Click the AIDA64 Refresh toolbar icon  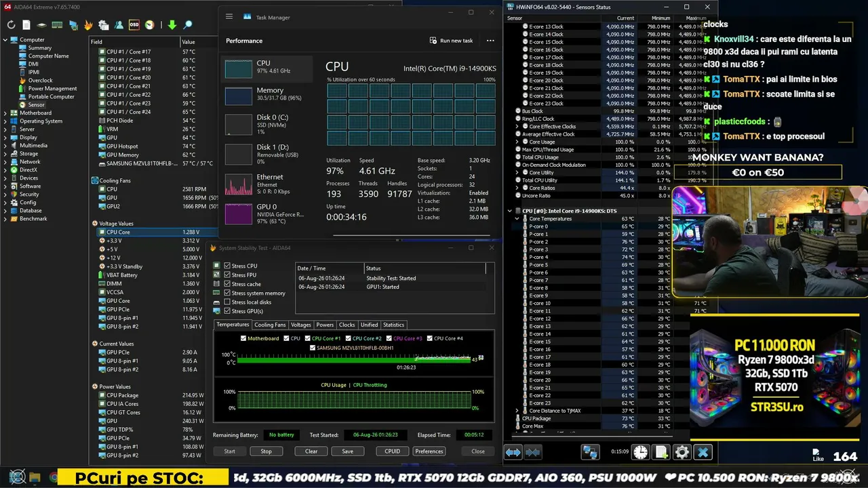pos(12,25)
